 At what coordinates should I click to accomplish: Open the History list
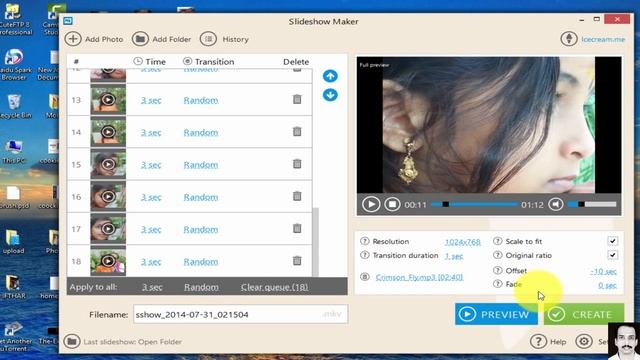click(224, 39)
